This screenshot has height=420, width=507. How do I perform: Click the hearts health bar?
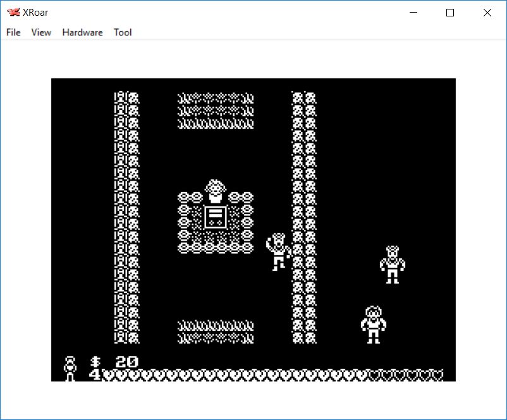pos(272,375)
